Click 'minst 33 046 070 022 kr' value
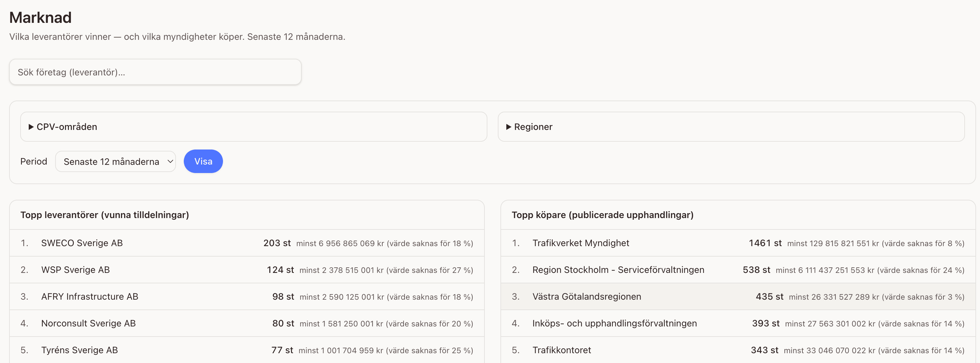Image resolution: width=980 pixels, height=363 pixels. click(x=830, y=350)
